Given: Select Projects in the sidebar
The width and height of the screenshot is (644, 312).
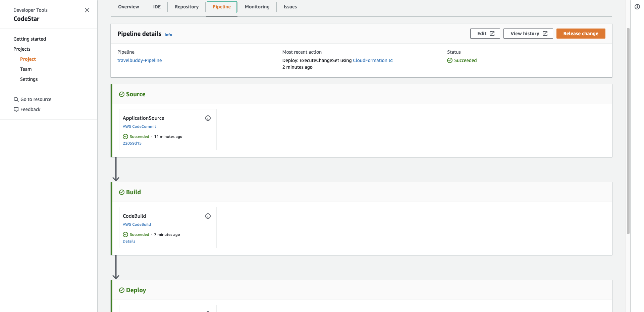Looking at the screenshot, I should [22, 49].
